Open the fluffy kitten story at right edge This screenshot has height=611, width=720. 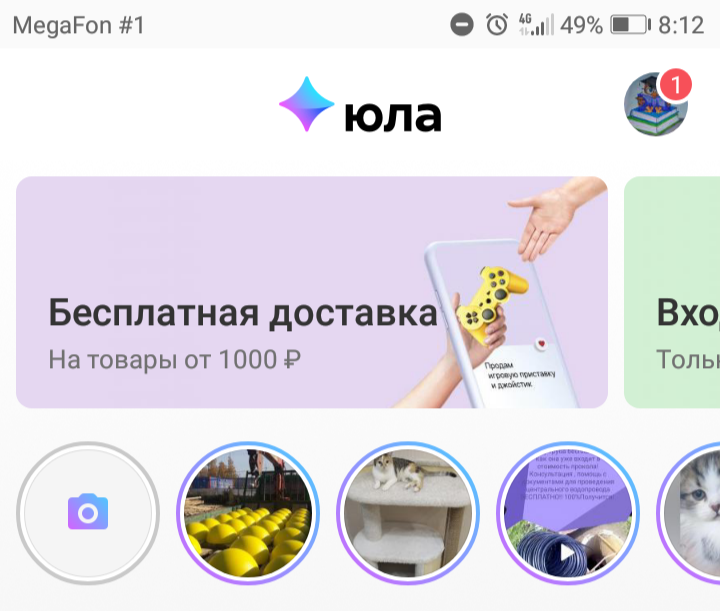coord(689,513)
